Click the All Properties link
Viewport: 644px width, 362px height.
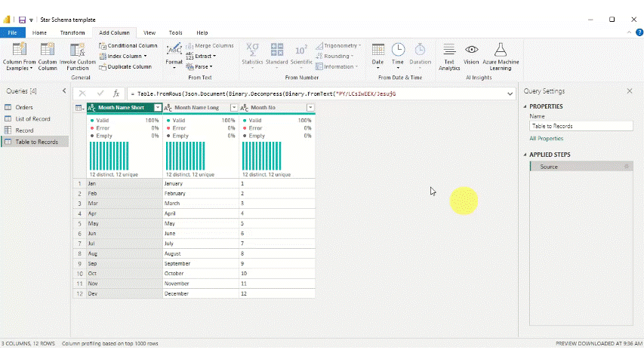546,139
